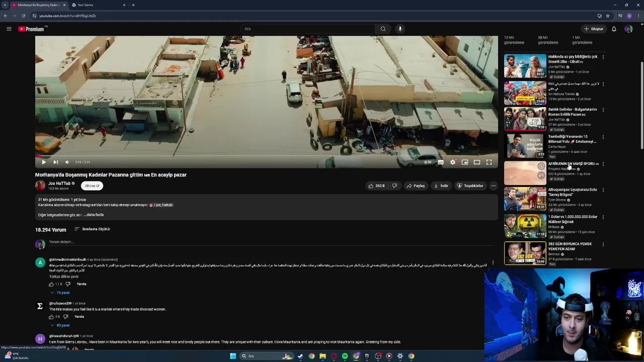Open the Cibuti video thumbnail
This screenshot has height=362, width=644.
point(525,66)
